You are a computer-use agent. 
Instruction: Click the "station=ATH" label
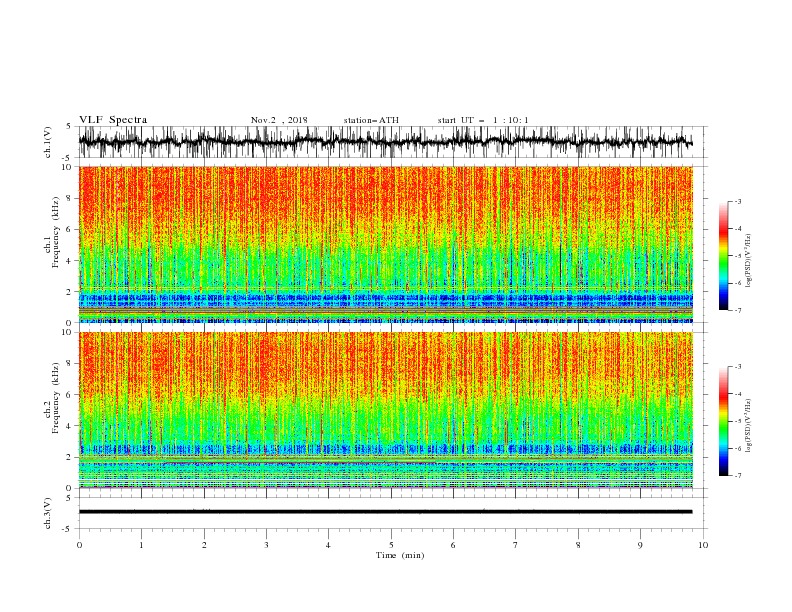(371, 120)
